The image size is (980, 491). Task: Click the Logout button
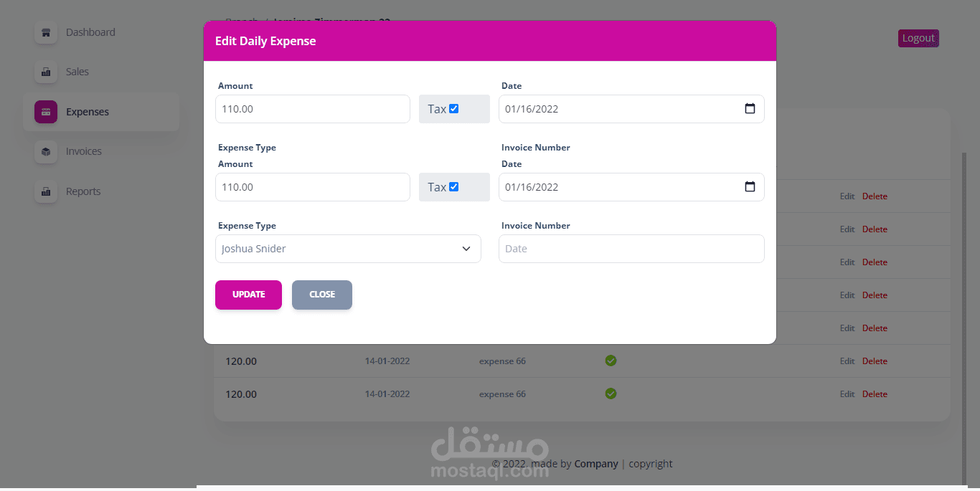(918, 39)
